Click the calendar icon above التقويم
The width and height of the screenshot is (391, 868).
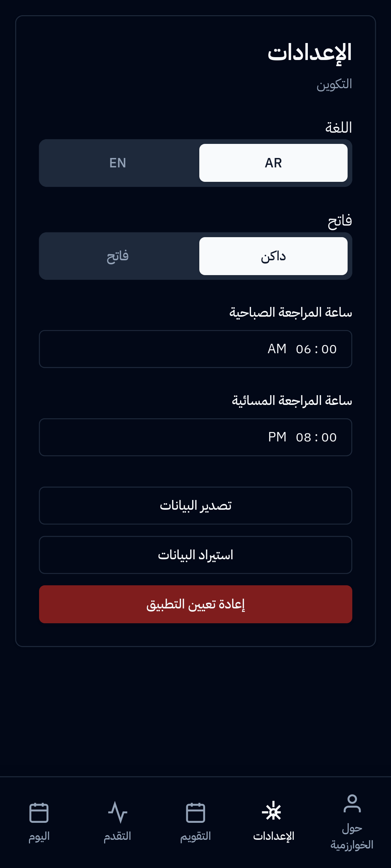195,812
